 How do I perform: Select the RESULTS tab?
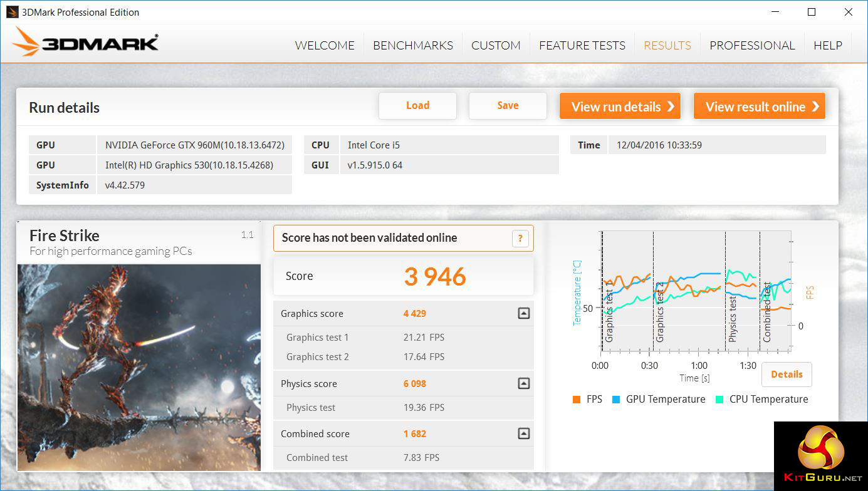point(667,46)
